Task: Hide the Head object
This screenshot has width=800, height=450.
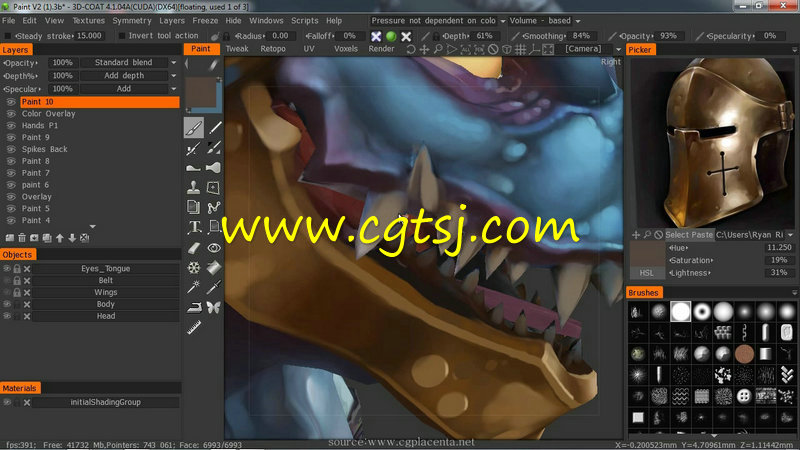Action: [7, 316]
